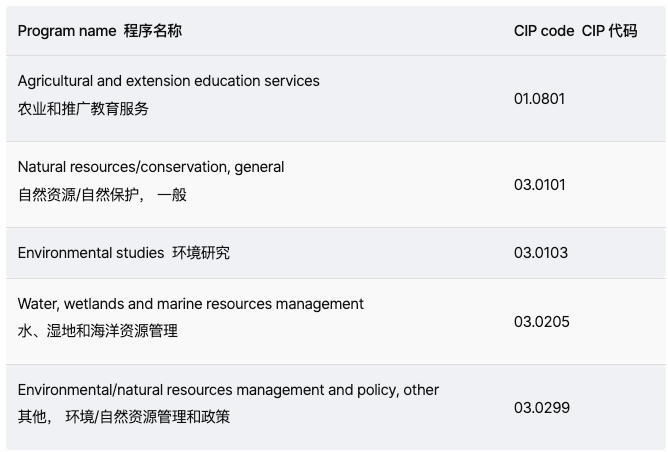The height and width of the screenshot is (452, 668).
Task: Click the CIP code 03.0103
Action: (541, 253)
